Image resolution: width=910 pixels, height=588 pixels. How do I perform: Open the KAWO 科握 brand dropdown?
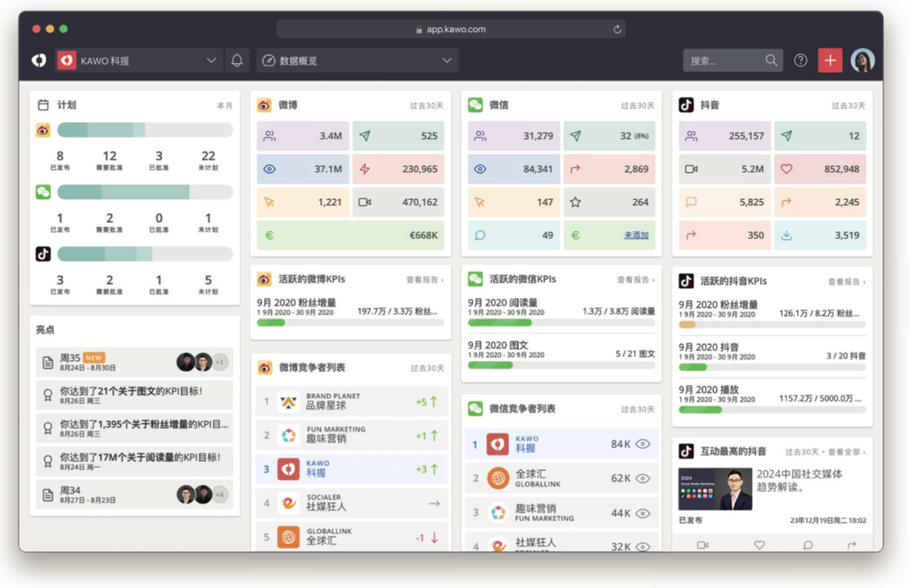[x=139, y=61]
